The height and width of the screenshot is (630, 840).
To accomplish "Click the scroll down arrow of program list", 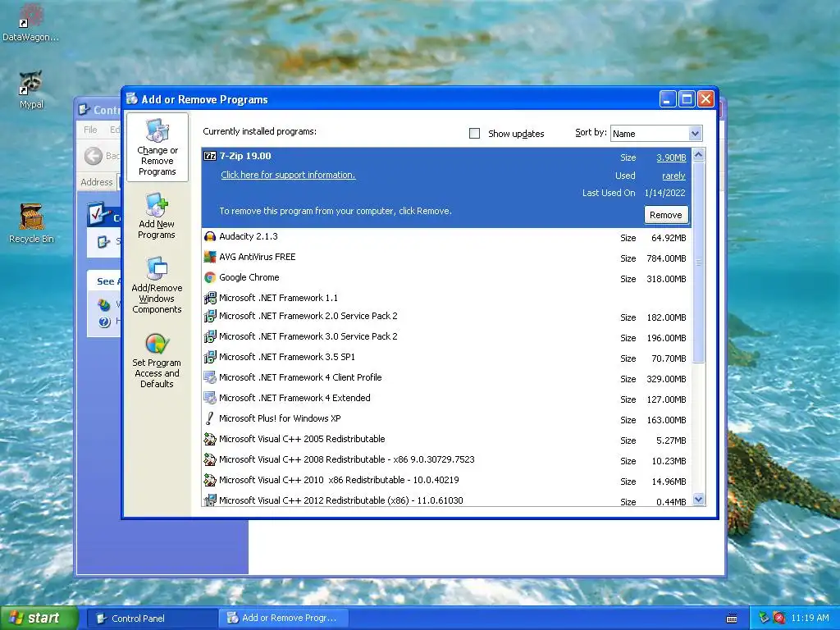I will click(699, 500).
